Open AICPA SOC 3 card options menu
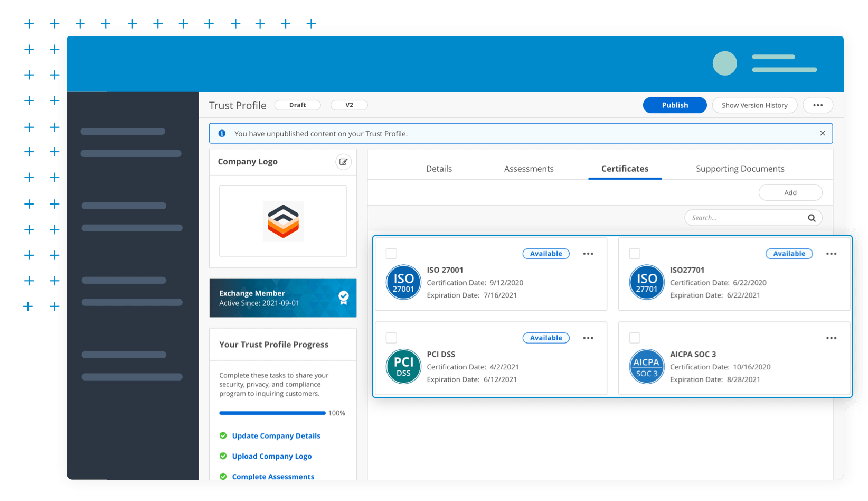Screen dimensions: 868x501 [x=832, y=338]
